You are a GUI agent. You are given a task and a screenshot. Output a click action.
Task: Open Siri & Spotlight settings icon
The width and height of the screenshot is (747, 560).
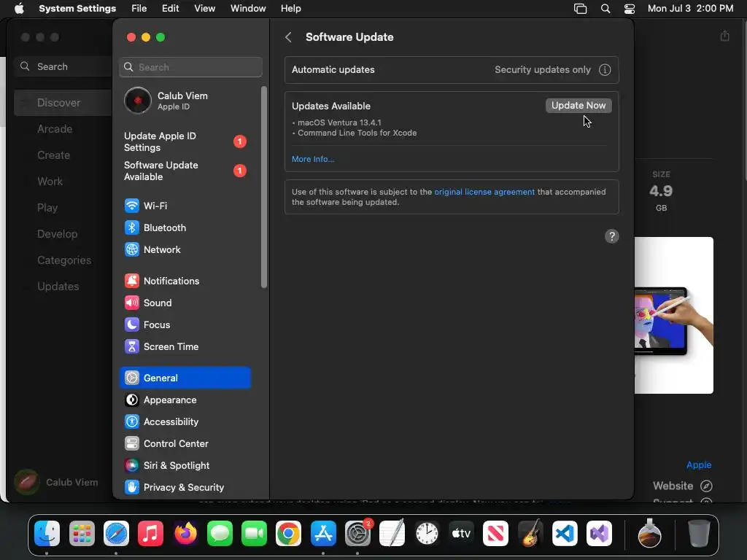tap(132, 466)
